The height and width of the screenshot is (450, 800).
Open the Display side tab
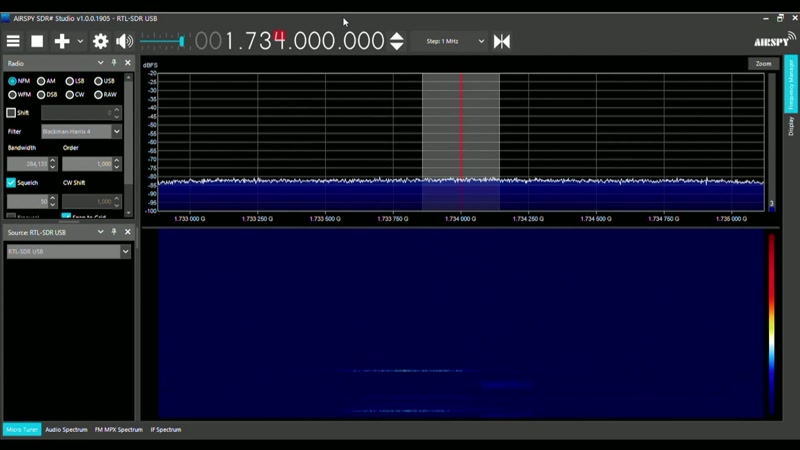point(791,126)
